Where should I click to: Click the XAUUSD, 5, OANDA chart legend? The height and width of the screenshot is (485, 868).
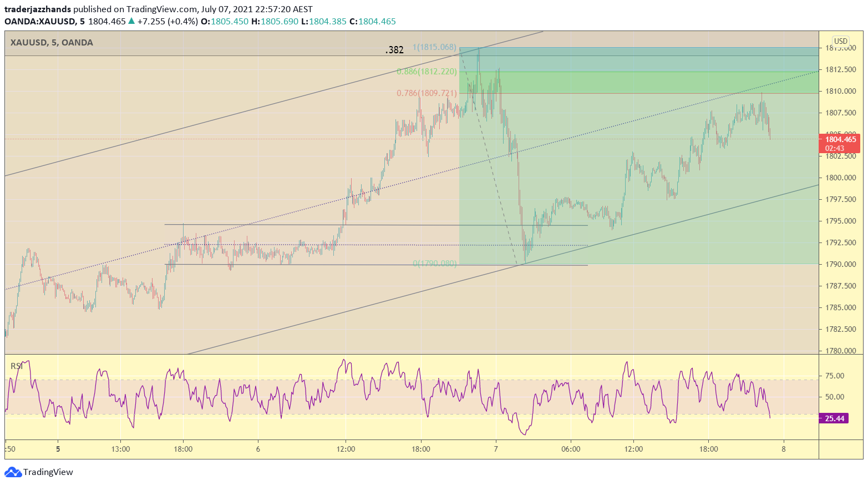52,43
